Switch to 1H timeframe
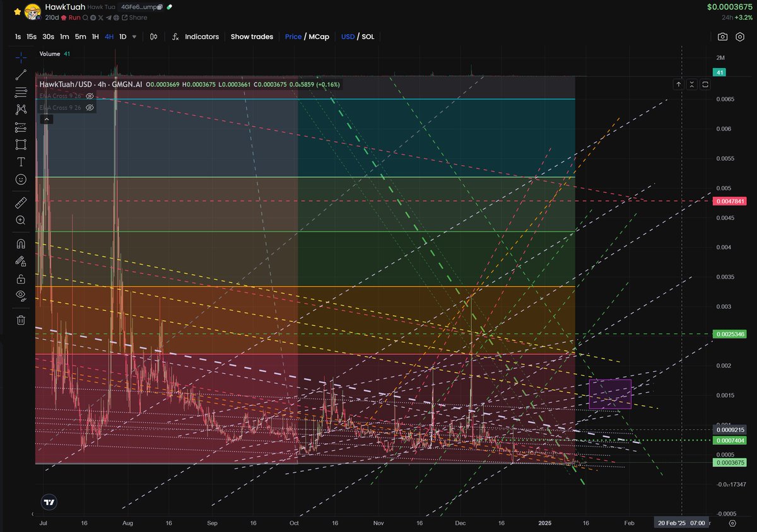757x532 pixels. 95,37
